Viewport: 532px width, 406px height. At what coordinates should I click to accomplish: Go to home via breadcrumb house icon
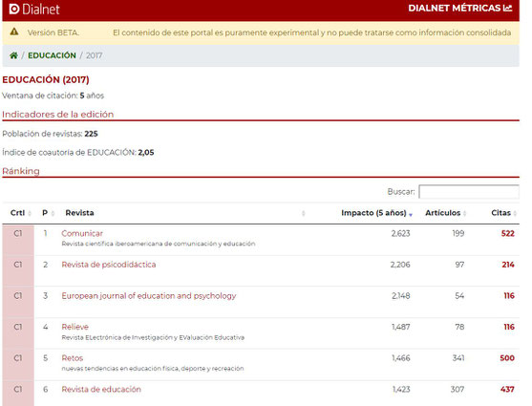pyautogui.click(x=13, y=55)
